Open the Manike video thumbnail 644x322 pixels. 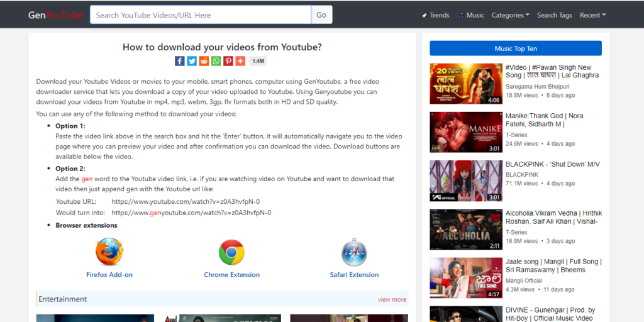[x=466, y=132]
